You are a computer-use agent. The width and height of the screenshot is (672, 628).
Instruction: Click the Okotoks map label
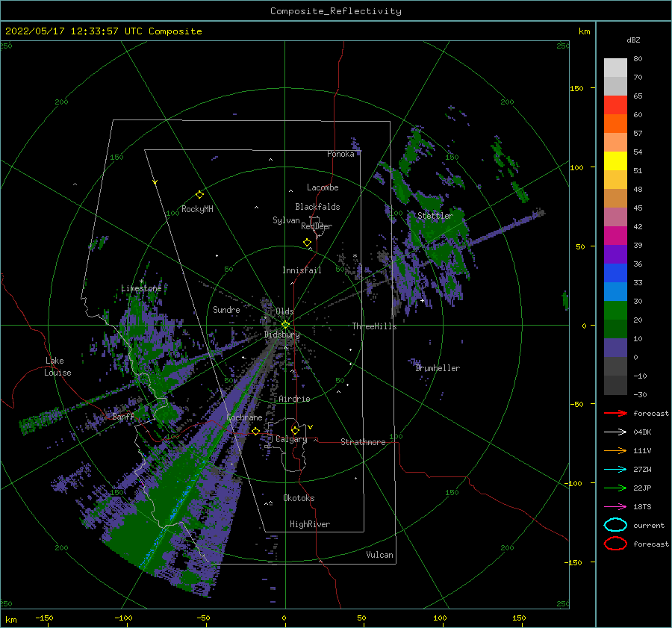pos(299,498)
